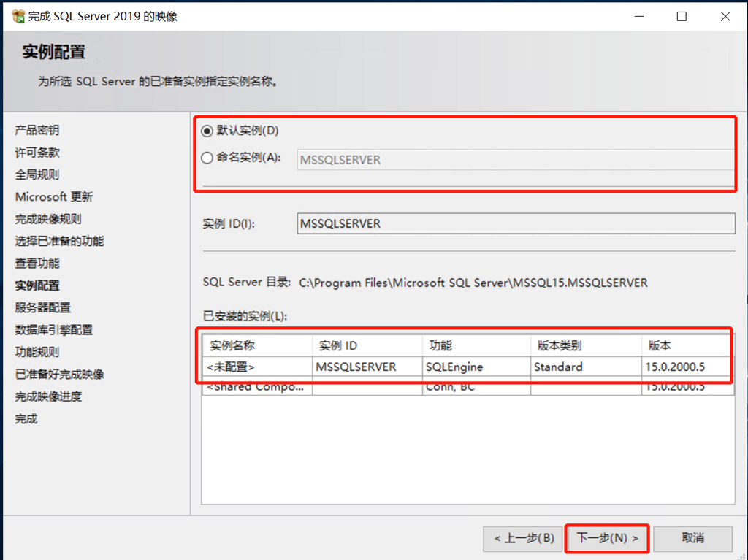The height and width of the screenshot is (560, 748).
Task: Open the 服务器配置 step
Action: [x=42, y=307]
